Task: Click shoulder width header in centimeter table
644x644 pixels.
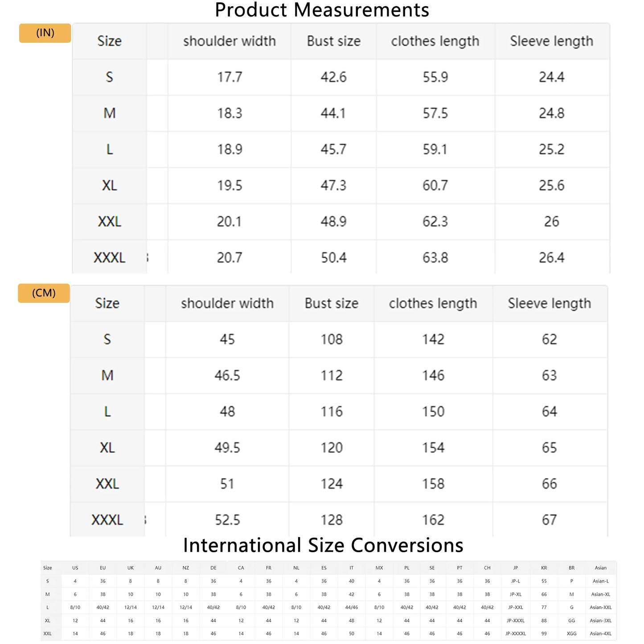Action: pos(227,304)
